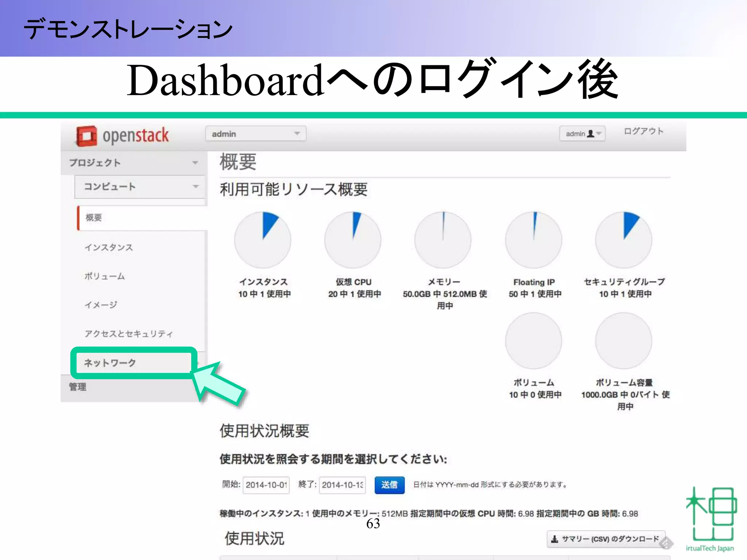Screen dimensions: 747x560
Task: Click the user icon beside admin
Action: (x=591, y=134)
